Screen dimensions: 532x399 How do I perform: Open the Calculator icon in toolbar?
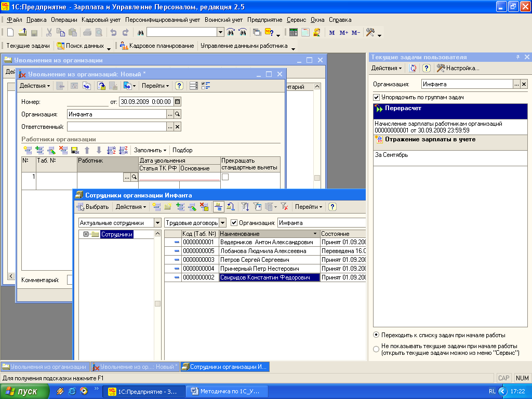pos(294,33)
